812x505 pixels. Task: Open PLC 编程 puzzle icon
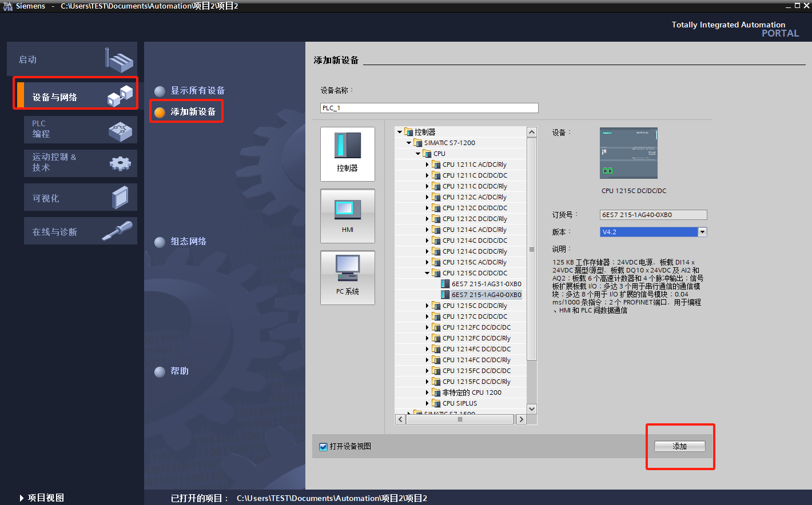click(120, 130)
